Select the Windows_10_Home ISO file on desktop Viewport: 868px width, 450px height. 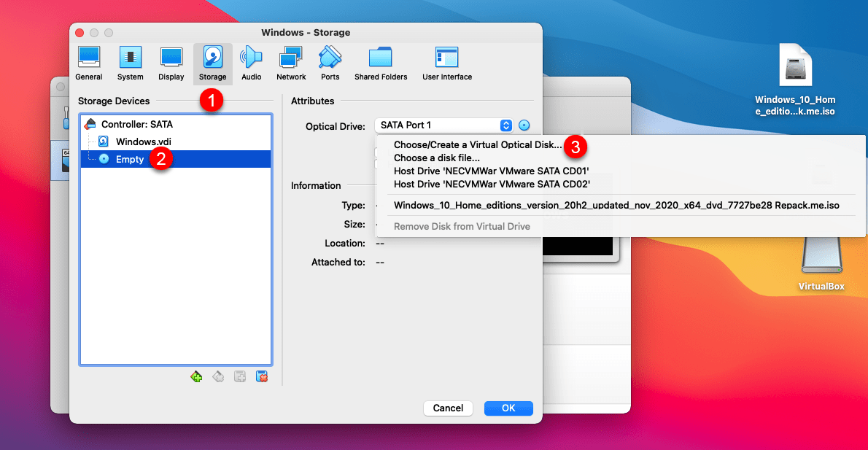pos(796,79)
